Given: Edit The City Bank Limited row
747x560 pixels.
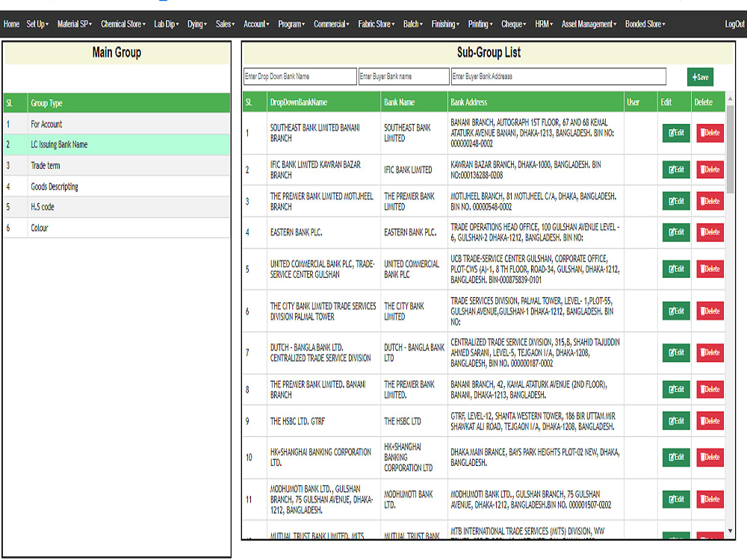Looking at the screenshot, I should 676,311.
